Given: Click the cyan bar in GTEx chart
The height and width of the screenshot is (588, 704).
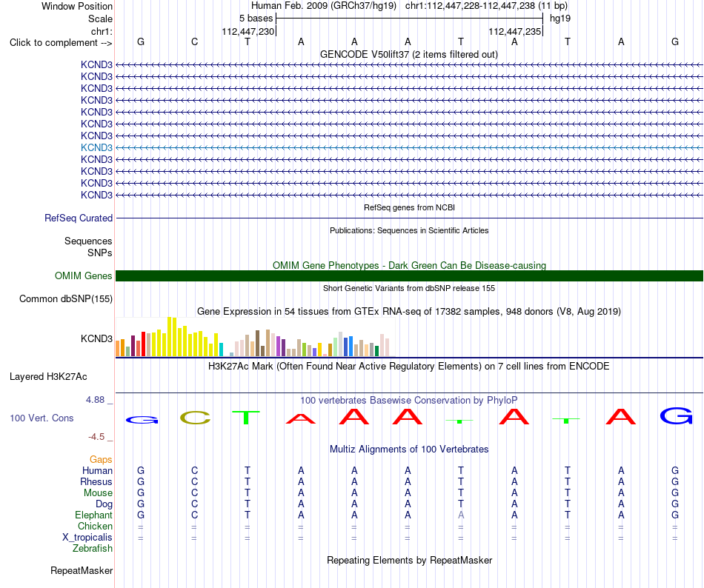Looking at the screenshot, I should 221,350.
